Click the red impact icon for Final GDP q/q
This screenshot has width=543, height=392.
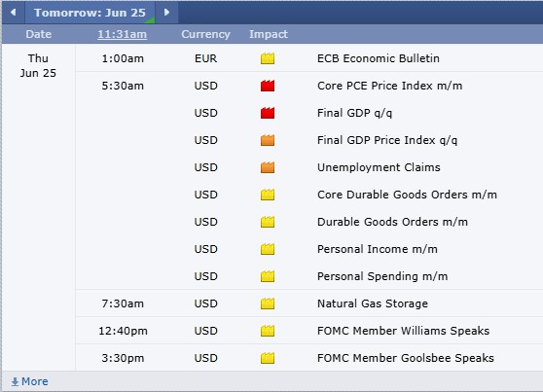coord(268,113)
